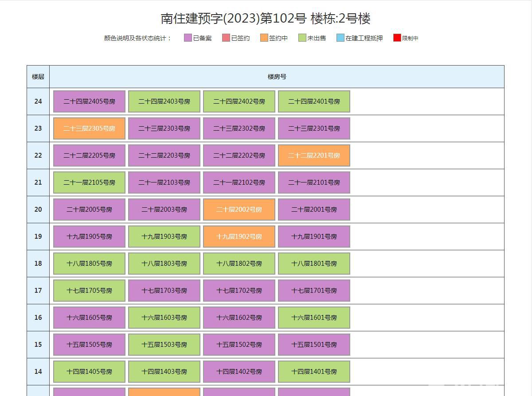Click room 二十一层2102号房

(x=239, y=182)
